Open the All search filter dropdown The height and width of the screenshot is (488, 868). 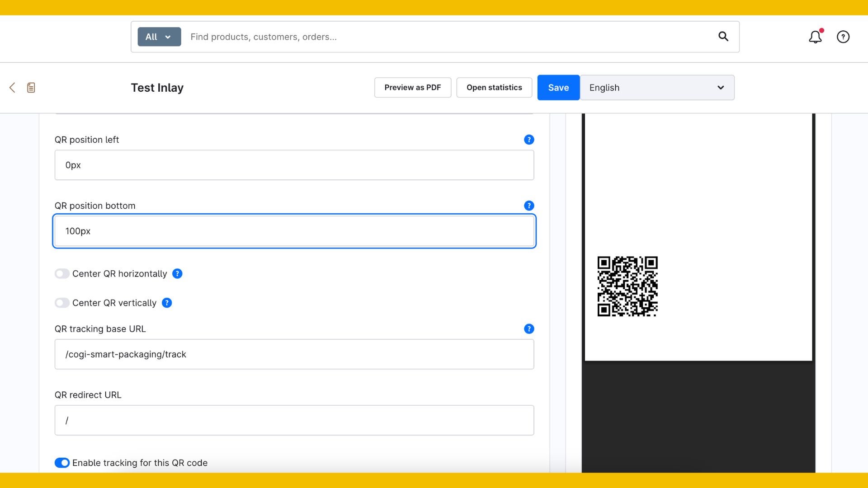click(x=159, y=37)
